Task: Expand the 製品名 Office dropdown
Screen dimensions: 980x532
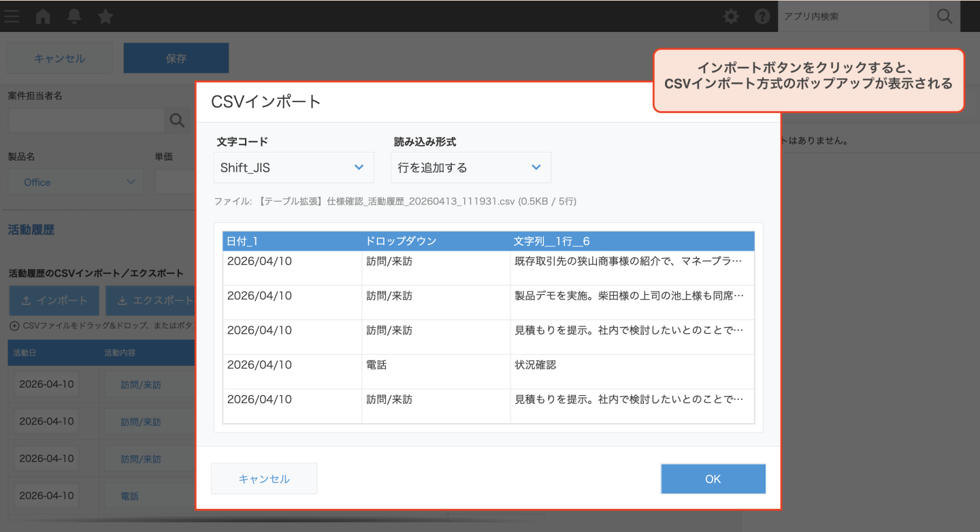Action: click(76, 182)
